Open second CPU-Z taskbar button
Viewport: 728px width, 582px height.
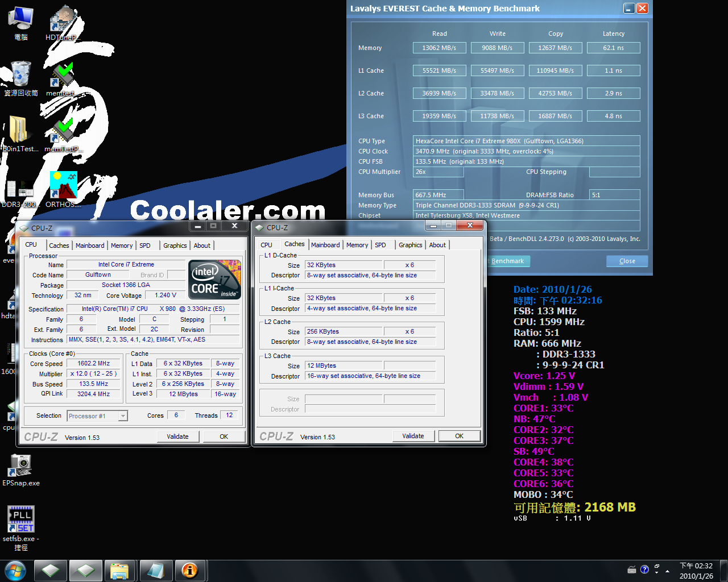coord(86,570)
